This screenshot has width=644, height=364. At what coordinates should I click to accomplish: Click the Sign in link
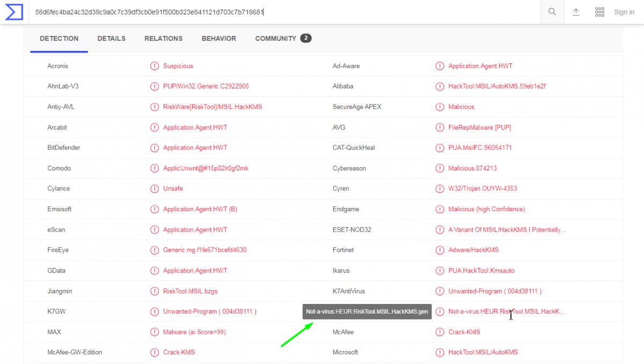(624, 12)
